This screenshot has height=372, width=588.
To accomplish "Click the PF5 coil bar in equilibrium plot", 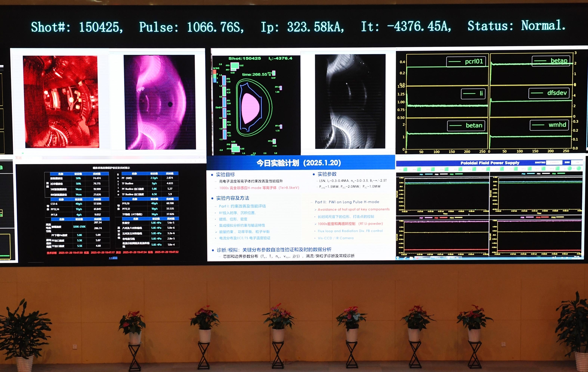I will tap(224, 81).
